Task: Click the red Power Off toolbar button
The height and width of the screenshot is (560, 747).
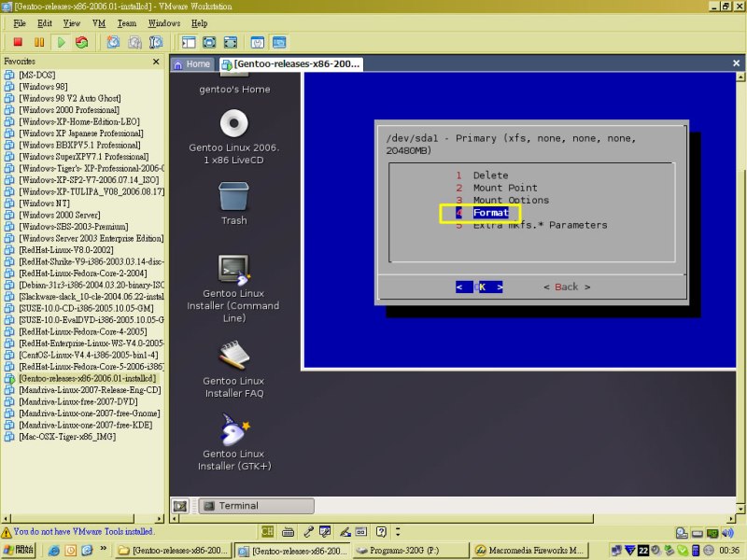Action: (x=18, y=42)
